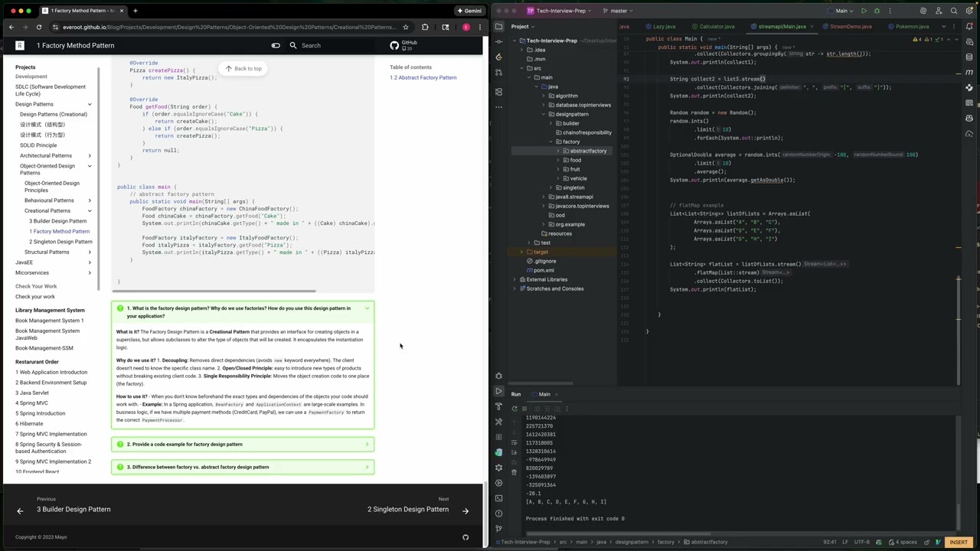
Task: Open the GitHub repository link in the header
Action: coord(403,45)
